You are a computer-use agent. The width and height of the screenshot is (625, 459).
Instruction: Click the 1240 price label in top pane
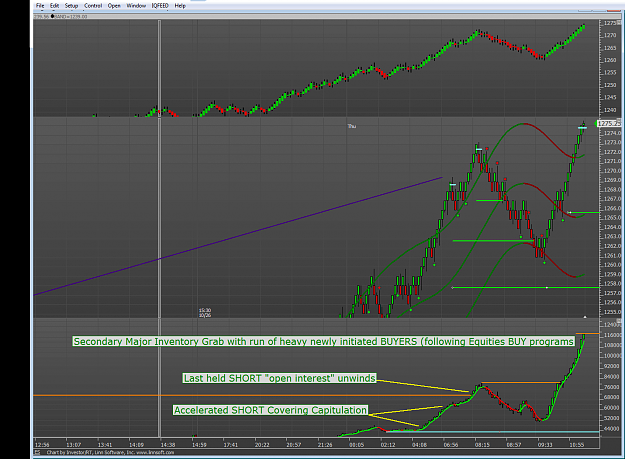610,110
